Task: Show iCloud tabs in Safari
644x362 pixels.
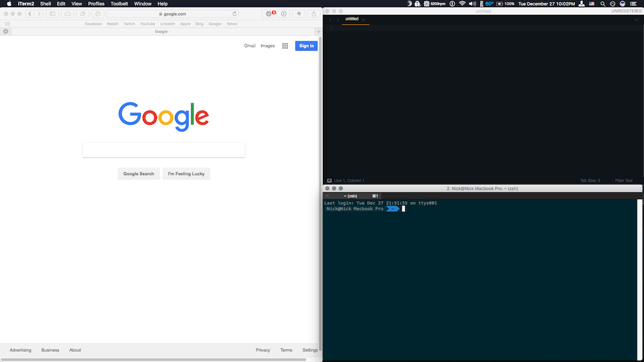Action: coord(68,13)
